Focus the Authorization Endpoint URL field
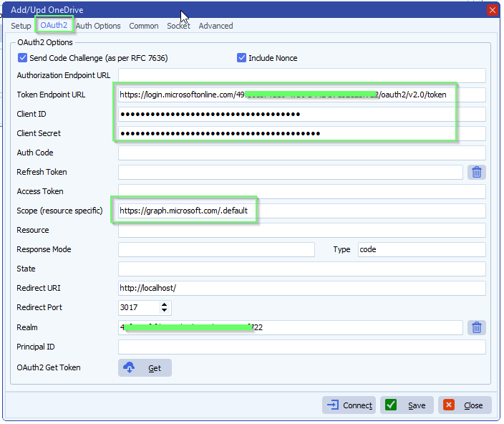This screenshot has height=424, width=504. click(302, 75)
